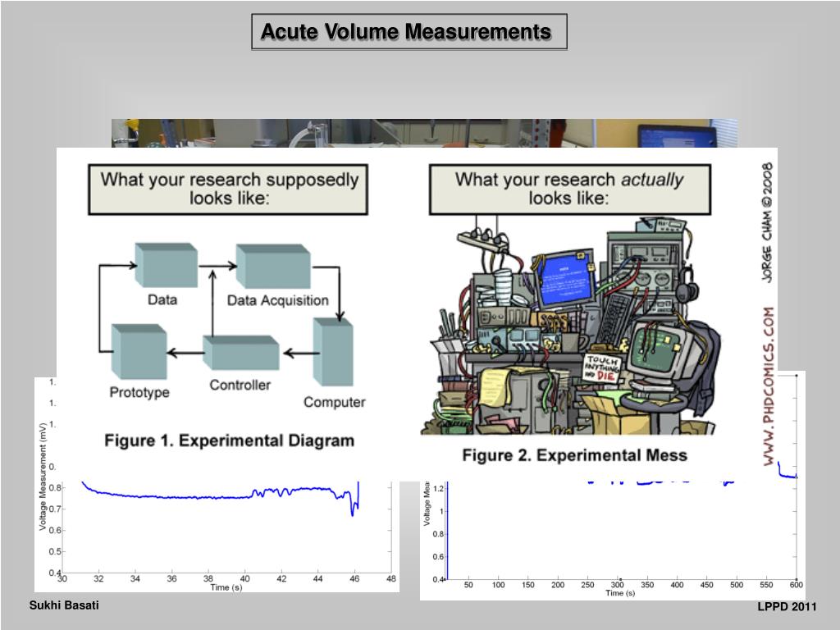Click the 'Controller' block in the diagram
Image resolution: width=840 pixels, height=630 pixels.
click(x=241, y=353)
